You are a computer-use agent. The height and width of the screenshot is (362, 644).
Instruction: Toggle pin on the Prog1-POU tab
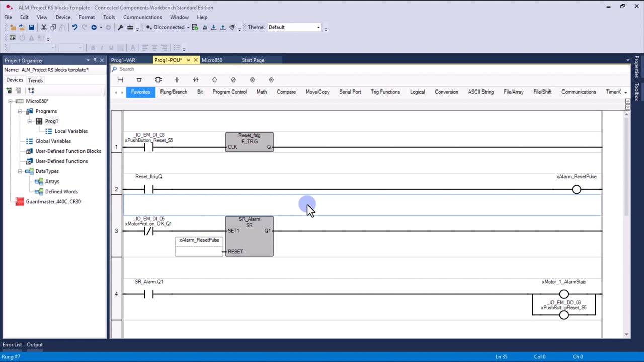tap(188, 60)
